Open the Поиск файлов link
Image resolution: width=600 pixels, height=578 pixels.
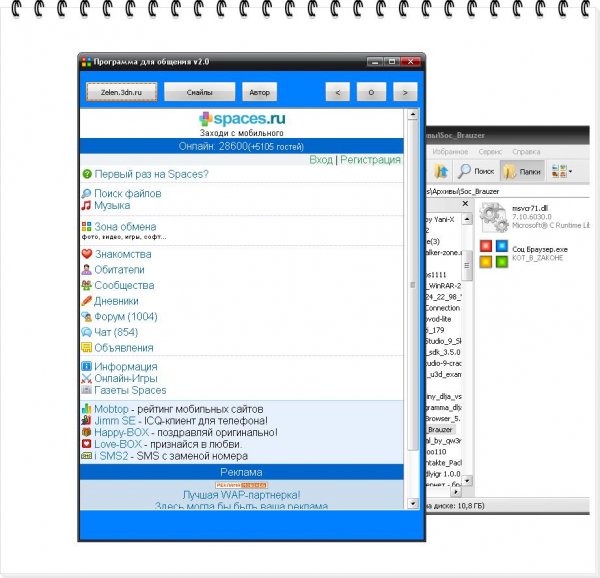click(128, 194)
